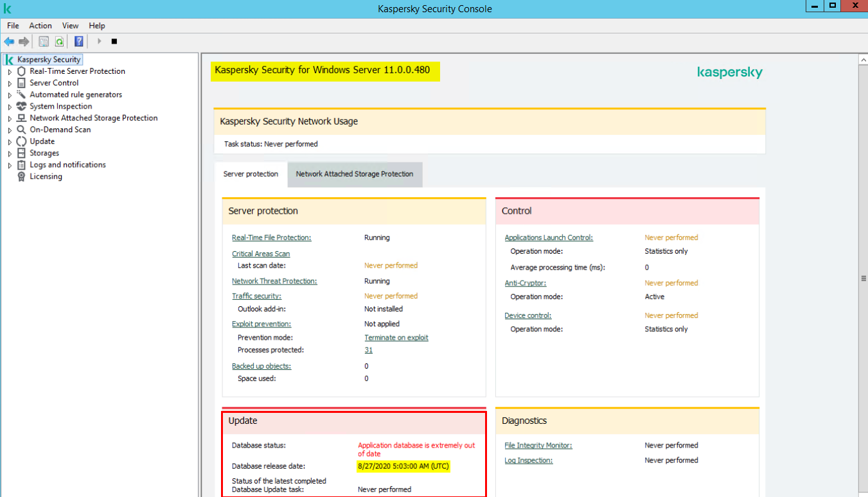The width and height of the screenshot is (868, 497).
Task: Click the blue Back arrow in toolbar
Action: pos(9,42)
